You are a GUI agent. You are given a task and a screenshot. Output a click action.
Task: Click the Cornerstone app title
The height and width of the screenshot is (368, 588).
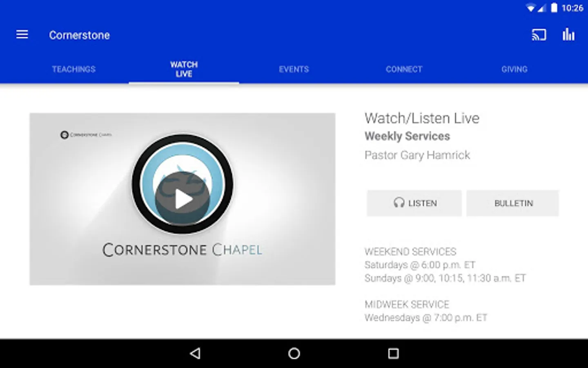point(79,35)
